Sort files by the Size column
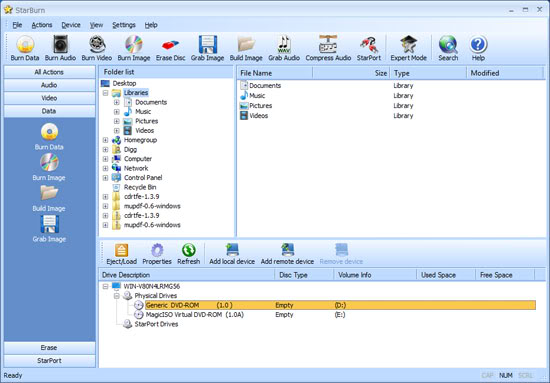The height and width of the screenshot is (383, 550). pos(351,73)
